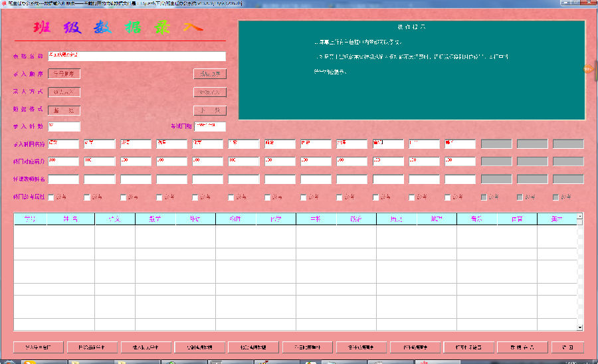Click the 历史 column header in the grid
This screenshot has width=598, height=364.
click(x=396, y=219)
